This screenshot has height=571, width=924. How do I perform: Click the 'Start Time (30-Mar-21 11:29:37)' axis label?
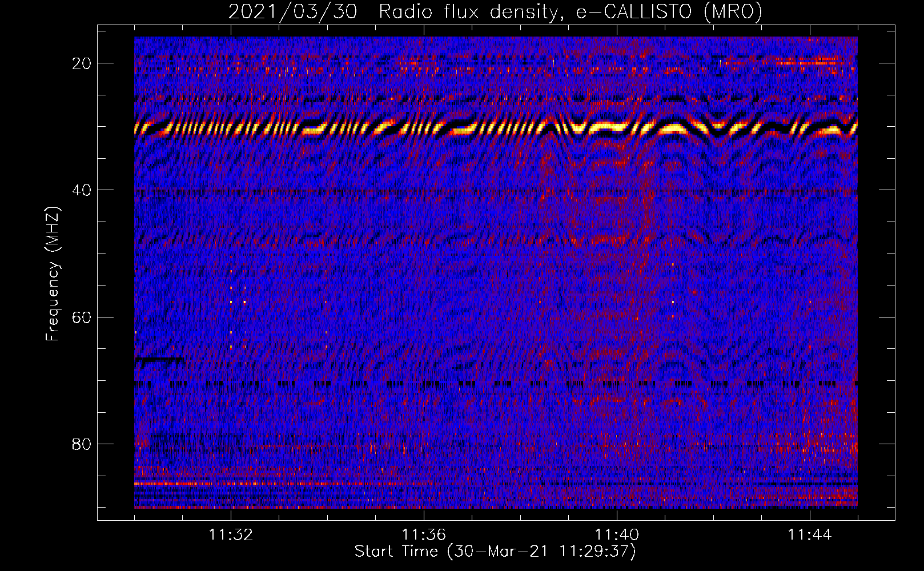pyautogui.click(x=495, y=552)
